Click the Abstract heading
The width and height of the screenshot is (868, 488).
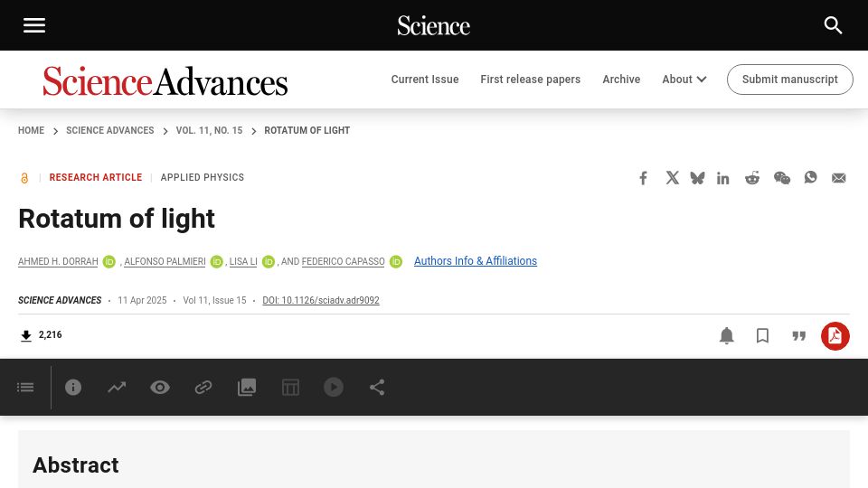point(76,465)
